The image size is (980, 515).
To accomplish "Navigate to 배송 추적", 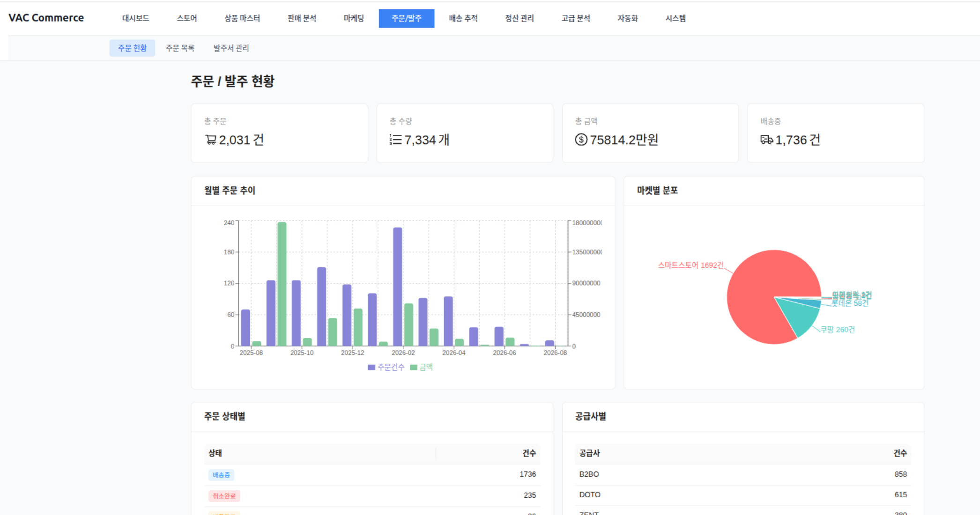I will coord(463,18).
